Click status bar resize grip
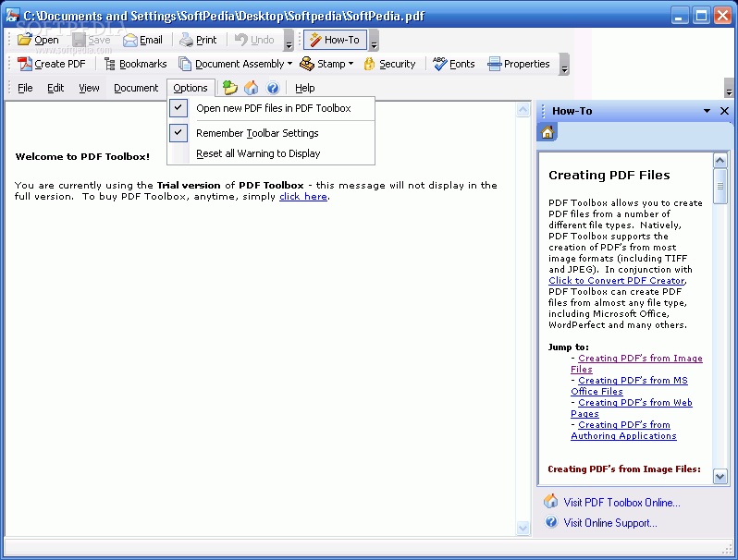This screenshot has width=738, height=560. coord(728,549)
